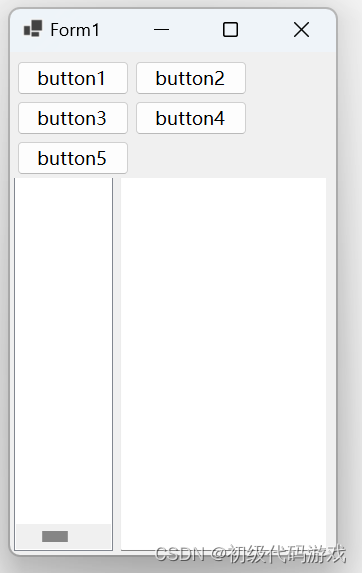Minimize the Form1 window
This screenshot has height=573, width=362.
(161, 30)
